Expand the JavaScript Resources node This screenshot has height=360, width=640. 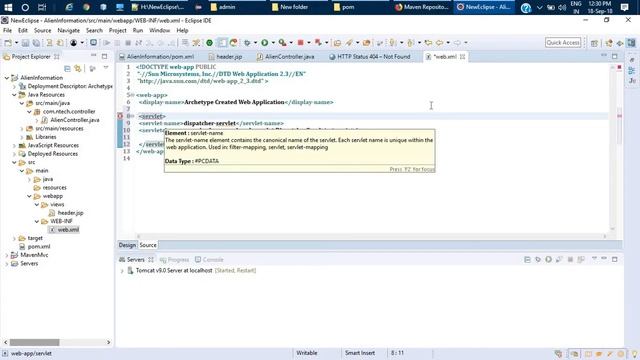tap(14, 145)
